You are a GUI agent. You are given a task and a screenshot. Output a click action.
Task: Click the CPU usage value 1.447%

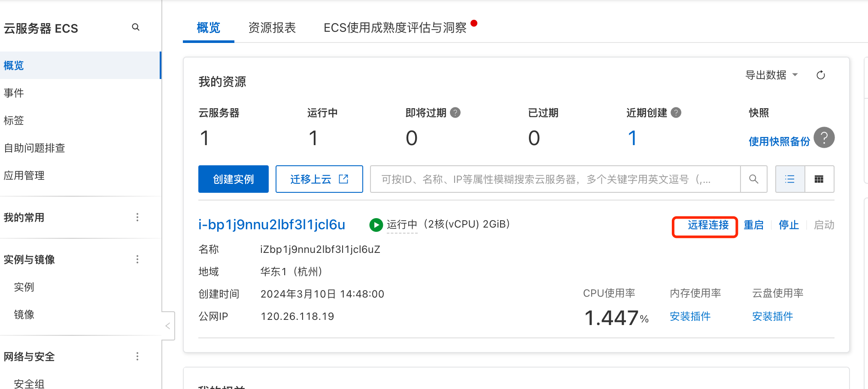tap(616, 318)
